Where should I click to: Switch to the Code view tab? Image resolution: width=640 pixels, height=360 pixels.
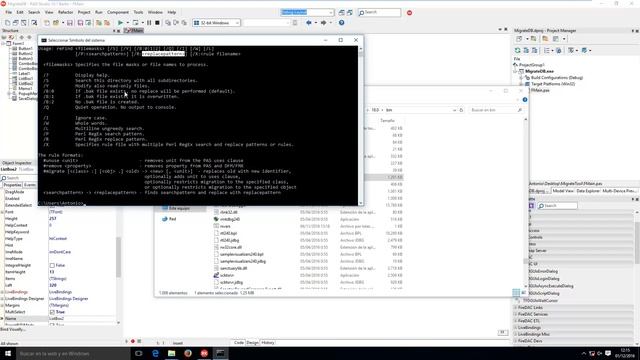[x=239, y=343]
